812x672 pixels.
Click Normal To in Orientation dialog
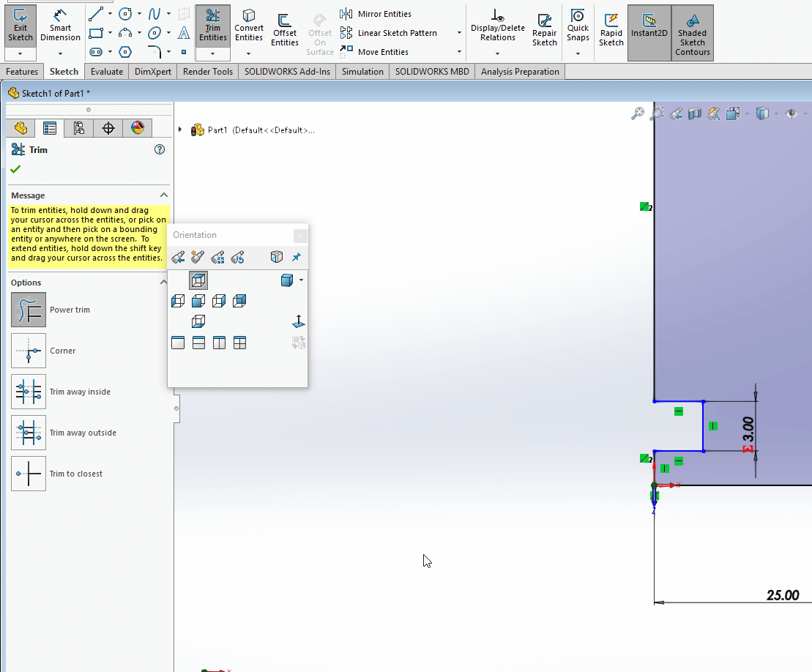coord(298,321)
